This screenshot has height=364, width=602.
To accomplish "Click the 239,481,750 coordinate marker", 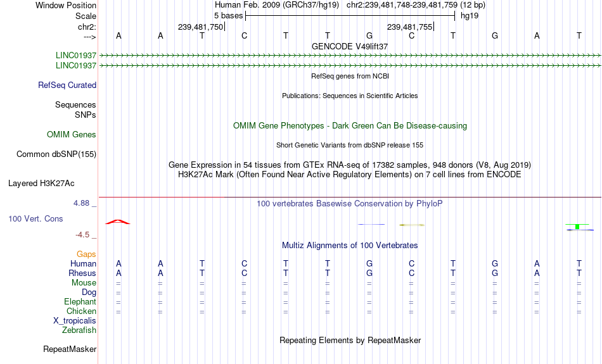I will point(200,27).
